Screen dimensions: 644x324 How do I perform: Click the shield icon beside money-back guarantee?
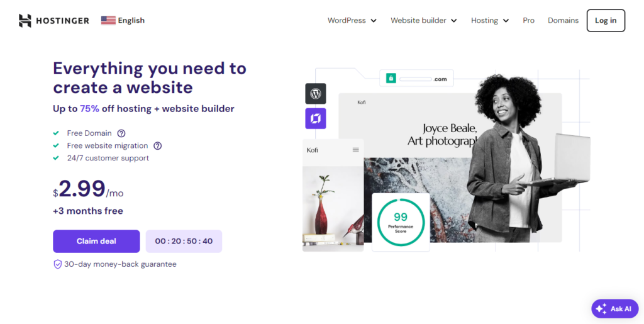(57, 264)
